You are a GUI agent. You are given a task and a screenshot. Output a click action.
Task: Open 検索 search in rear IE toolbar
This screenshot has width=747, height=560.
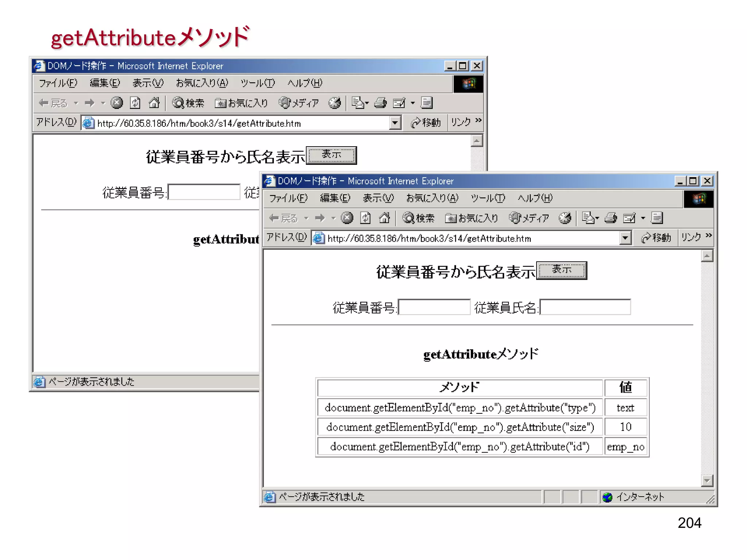tap(188, 103)
